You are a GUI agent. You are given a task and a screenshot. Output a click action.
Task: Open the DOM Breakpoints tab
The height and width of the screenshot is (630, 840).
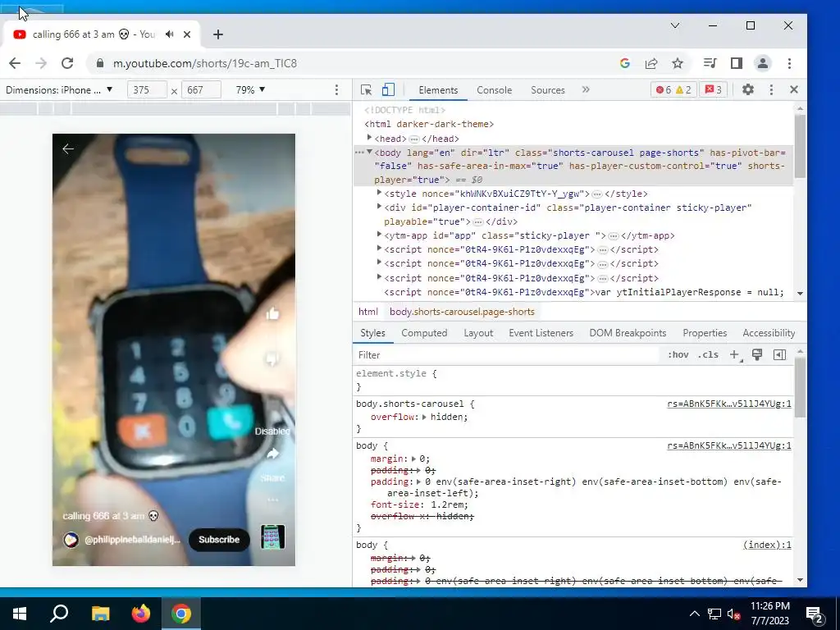tap(628, 333)
